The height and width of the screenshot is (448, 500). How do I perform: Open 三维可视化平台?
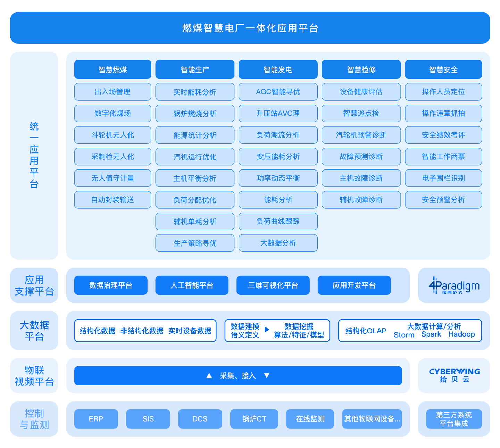[273, 285]
